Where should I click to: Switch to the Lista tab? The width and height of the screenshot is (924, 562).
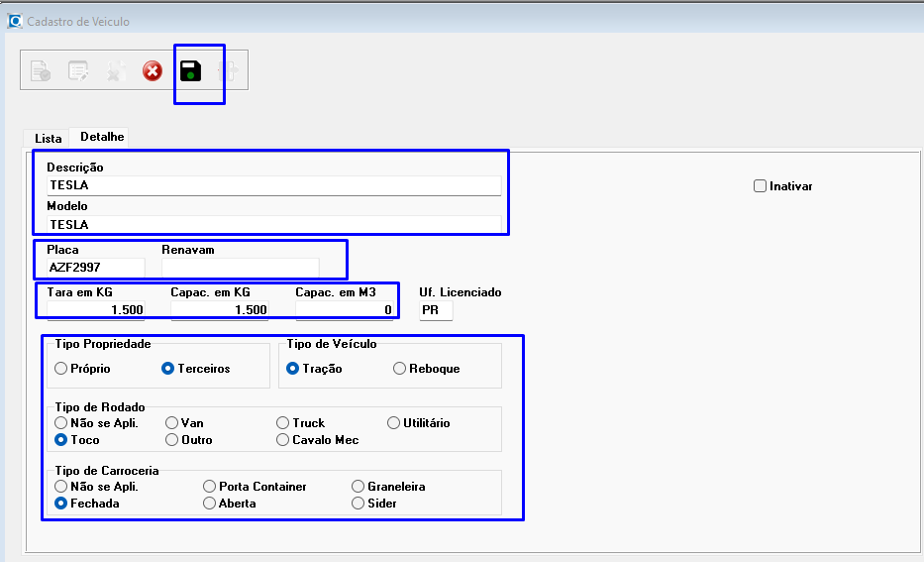[x=48, y=138]
